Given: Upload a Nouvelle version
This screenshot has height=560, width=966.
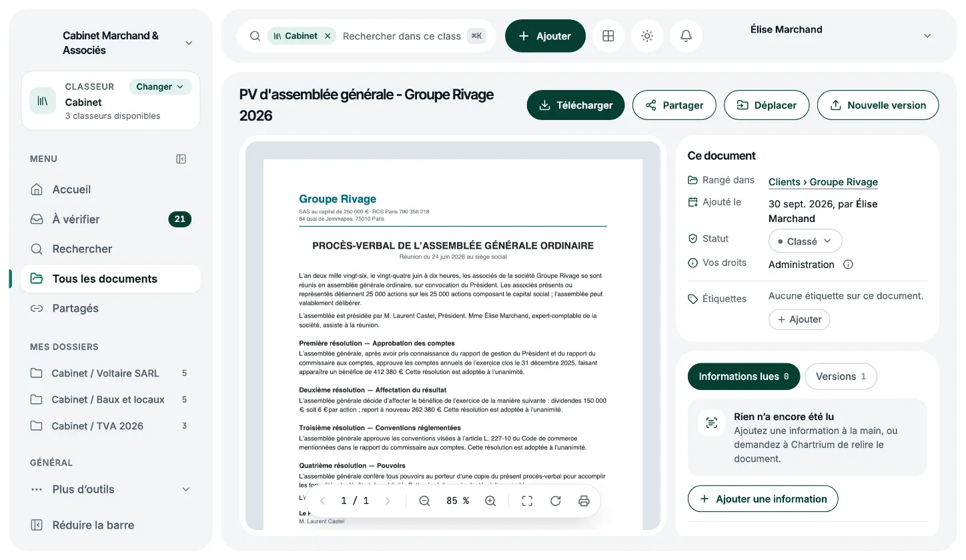Looking at the screenshot, I should pyautogui.click(x=878, y=105).
